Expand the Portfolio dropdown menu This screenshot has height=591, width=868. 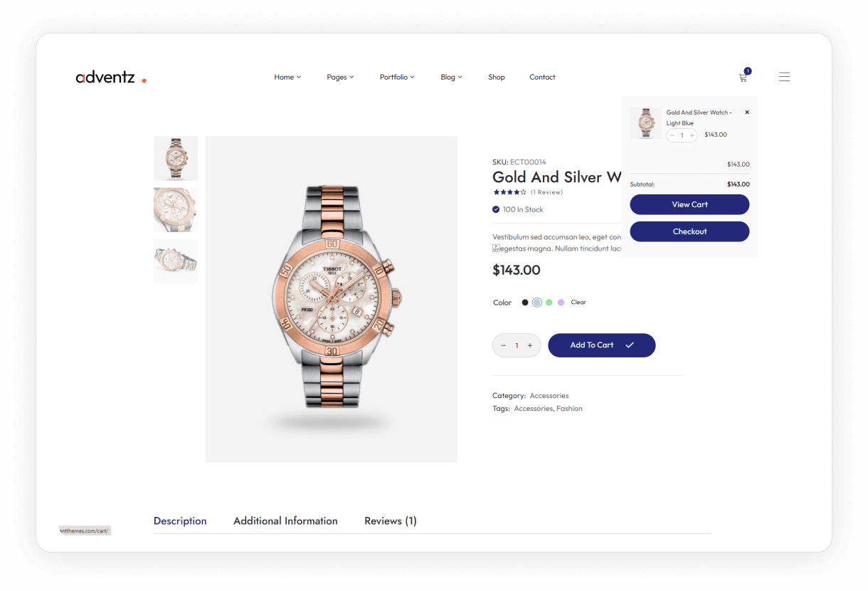pyautogui.click(x=397, y=77)
